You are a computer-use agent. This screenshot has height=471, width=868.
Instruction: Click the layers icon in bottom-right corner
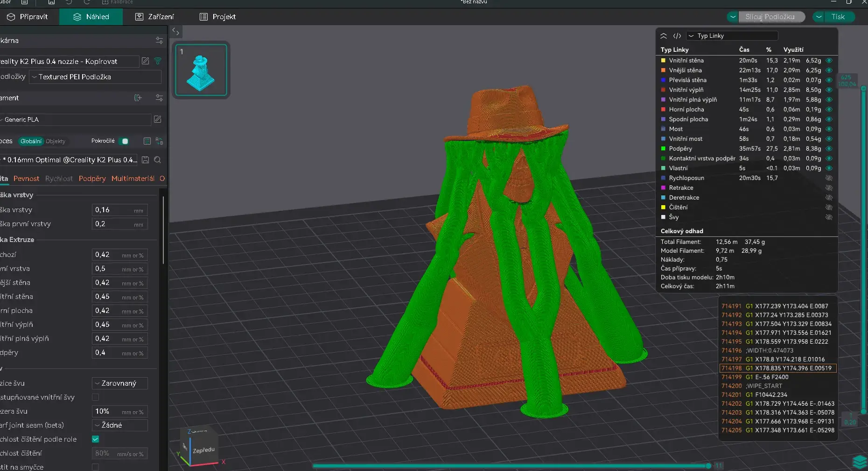860,462
